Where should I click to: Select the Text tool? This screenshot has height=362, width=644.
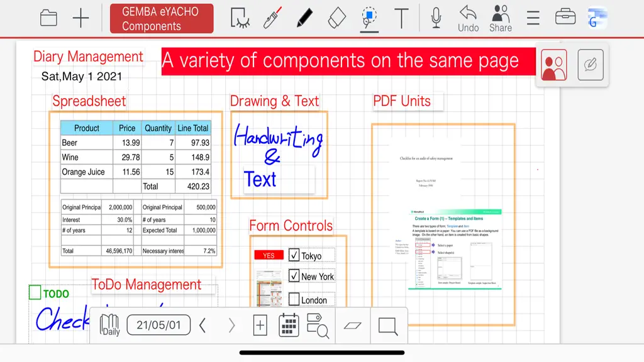pyautogui.click(x=401, y=18)
